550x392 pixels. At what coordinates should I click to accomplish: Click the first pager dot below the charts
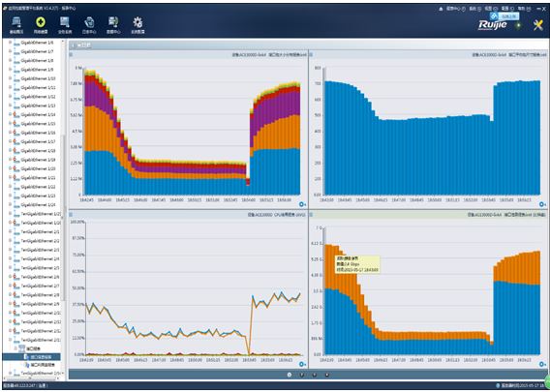tap(290, 375)
